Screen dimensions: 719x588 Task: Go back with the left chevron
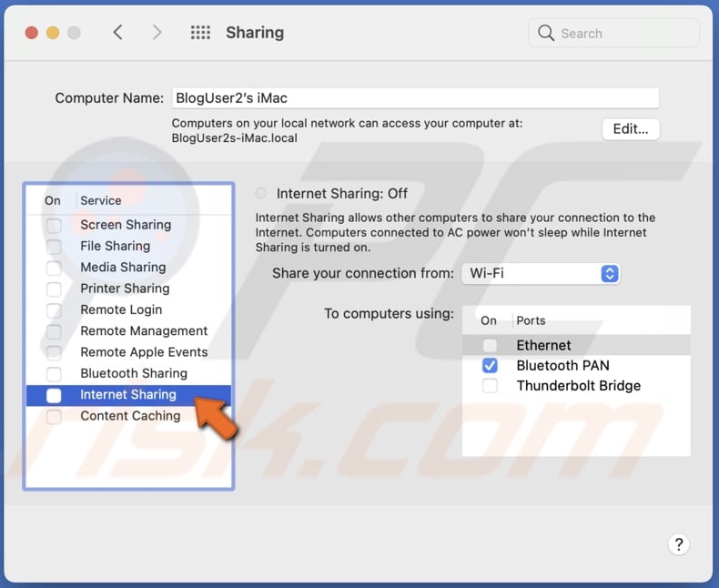coord(117,33)
